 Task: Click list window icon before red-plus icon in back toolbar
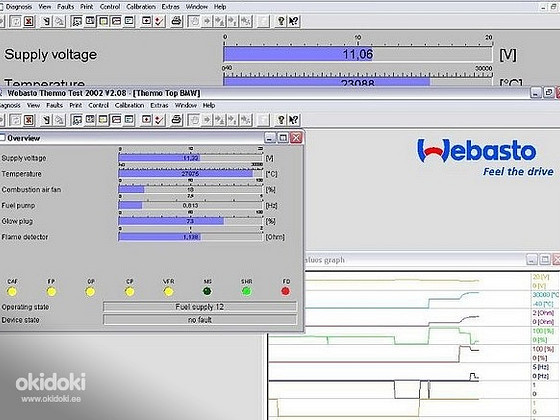[129, 21]
